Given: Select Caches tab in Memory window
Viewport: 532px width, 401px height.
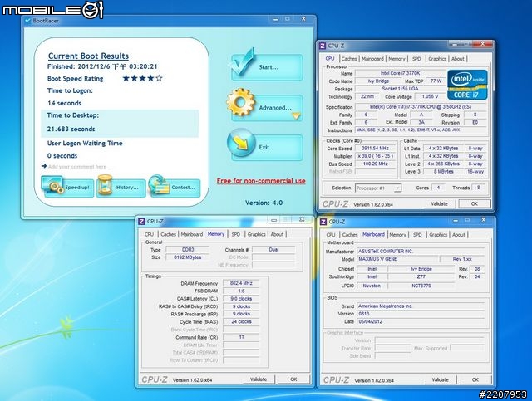Looking at the screenshot, I should (168, 234).
